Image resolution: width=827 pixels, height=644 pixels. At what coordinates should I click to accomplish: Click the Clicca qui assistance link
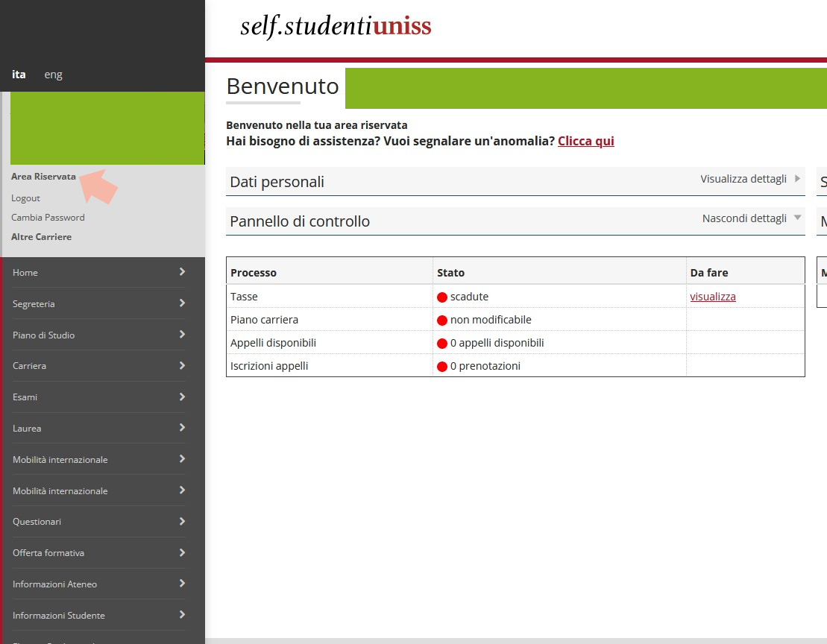click(x=586, y=141)
